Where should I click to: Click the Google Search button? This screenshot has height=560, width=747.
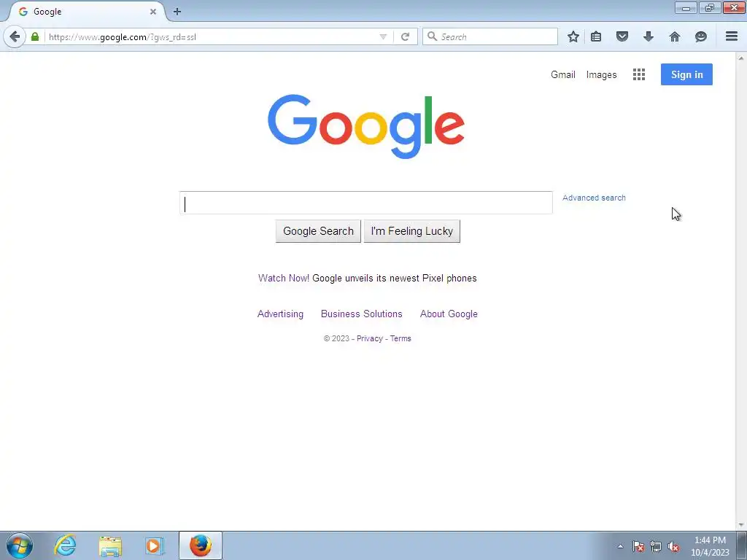[318, 231]
